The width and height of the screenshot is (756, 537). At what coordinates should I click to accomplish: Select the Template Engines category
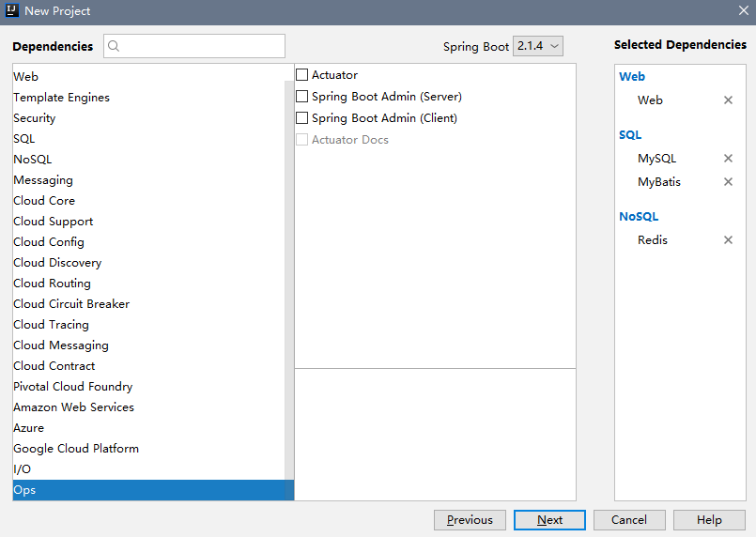(x=149, y=98)
